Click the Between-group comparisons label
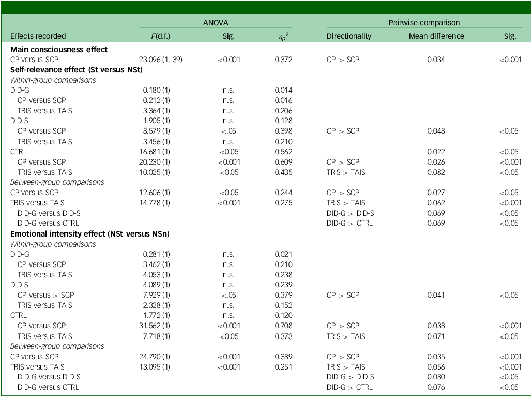Image resolution: width=532 pixels, height=397 pixels. [56, 182]
